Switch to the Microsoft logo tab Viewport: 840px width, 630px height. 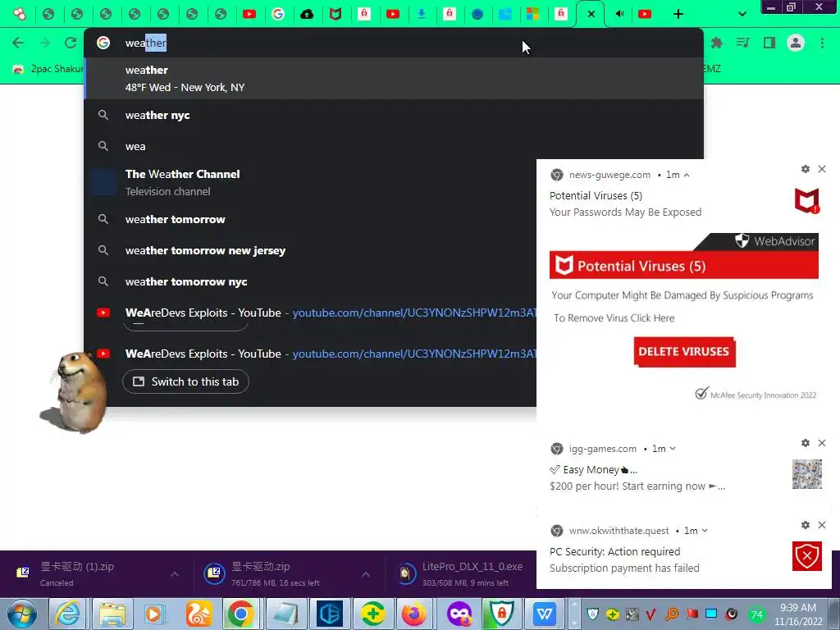click(x=532, y=14)
